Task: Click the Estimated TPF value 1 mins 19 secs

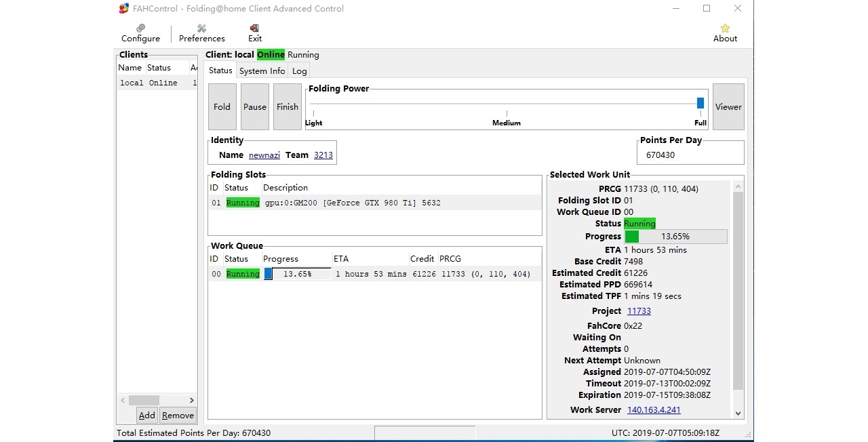Action: (x=652, y=296)
